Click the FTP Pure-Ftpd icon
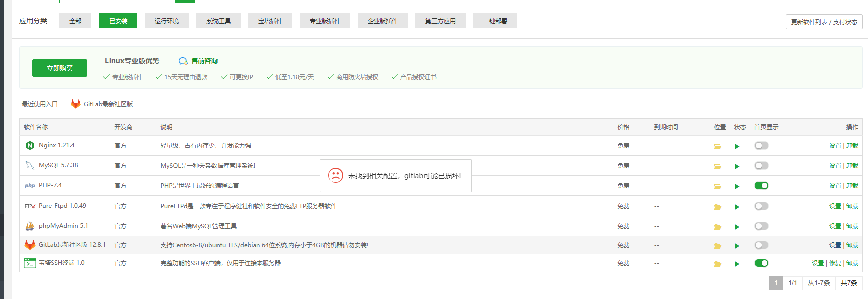This screenshot has height=299, width=868. pyautogui.click(x=30, y=206)
